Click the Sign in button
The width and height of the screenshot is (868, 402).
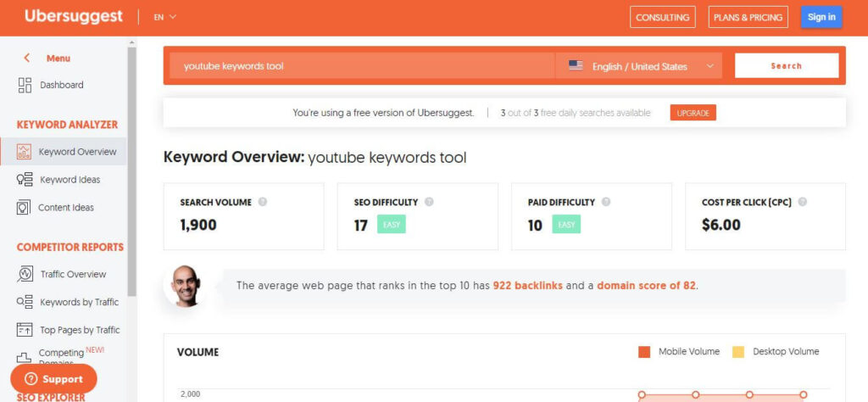tap(821, 17)
